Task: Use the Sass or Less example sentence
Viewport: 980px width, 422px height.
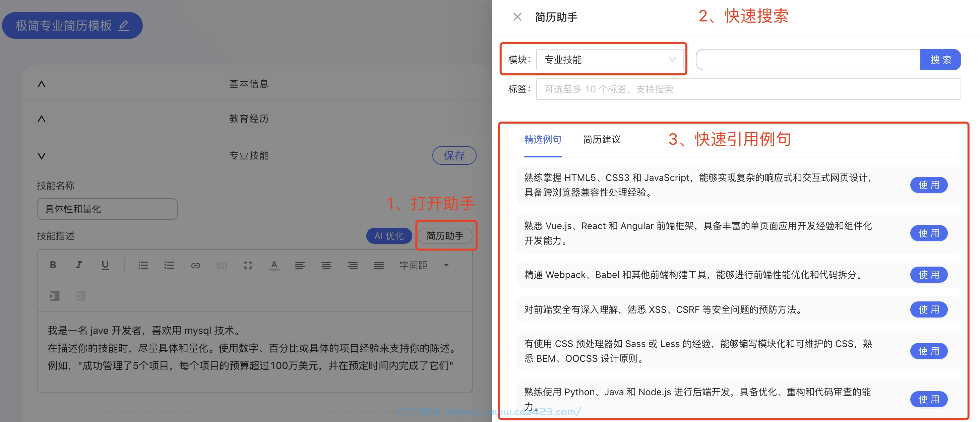Action: (929, 351)
